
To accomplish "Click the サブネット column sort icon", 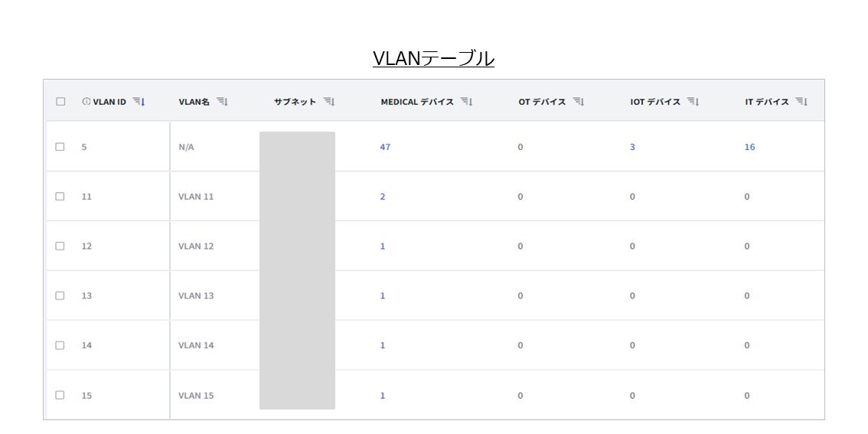I will pyautogui.click(x=329, y=102).
